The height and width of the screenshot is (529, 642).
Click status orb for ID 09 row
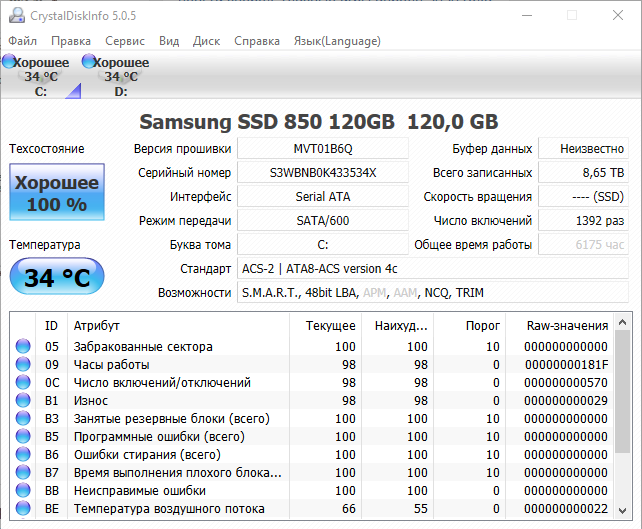[23, 364]
